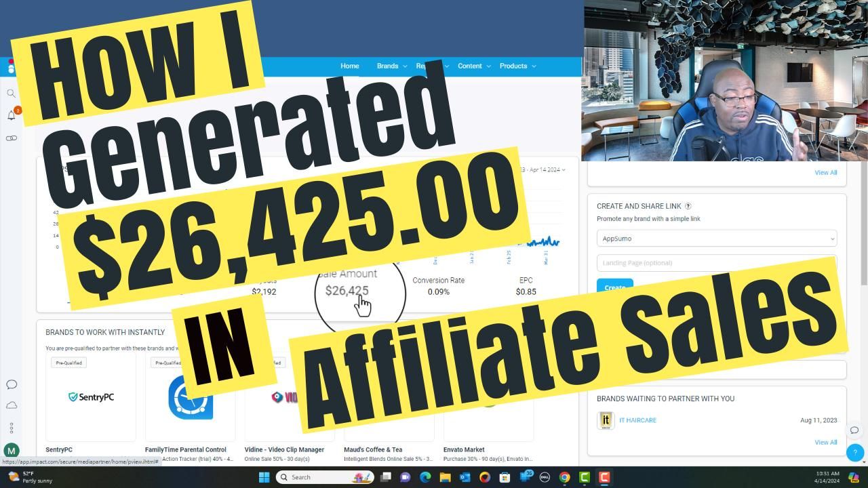Click the chat messenger icon on the right edge

point(855,430)
